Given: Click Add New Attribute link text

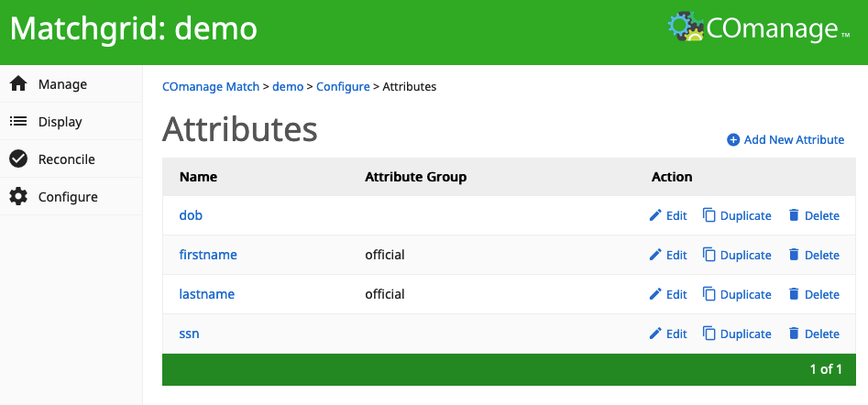Looking at the screenshot, I should (x=794, y=140).
